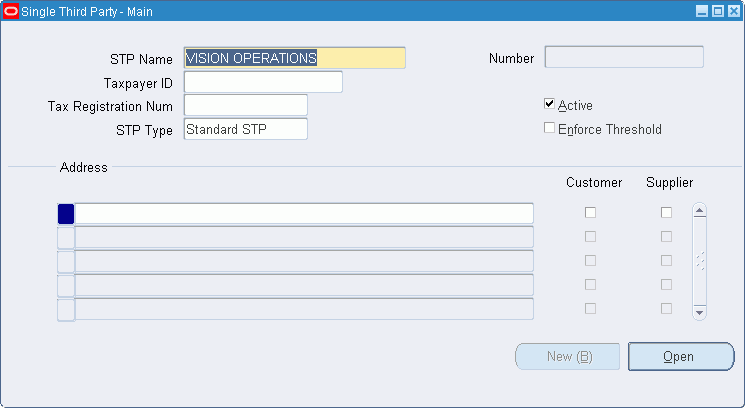Select the second address record indicator

66,237
